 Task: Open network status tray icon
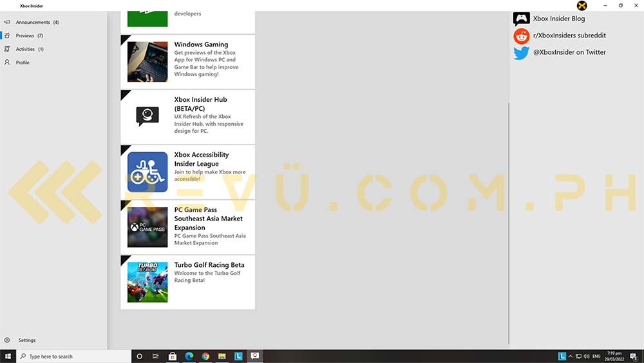[578, 356]
